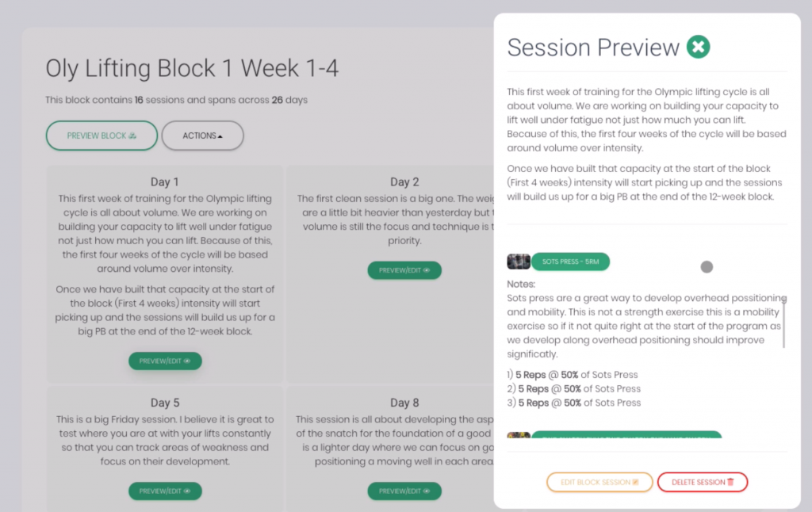Viewport: 812px width, 512px height.
Task: Click the trash icon on Delete Session
Action: tap(730, 482)
